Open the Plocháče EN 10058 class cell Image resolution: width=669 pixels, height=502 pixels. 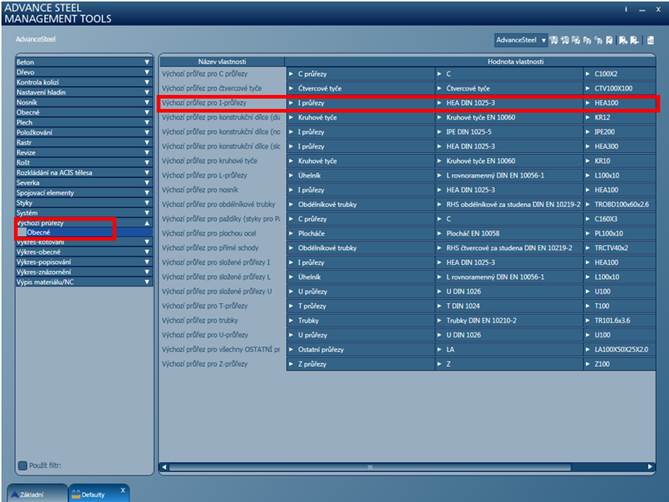point(509,233)
